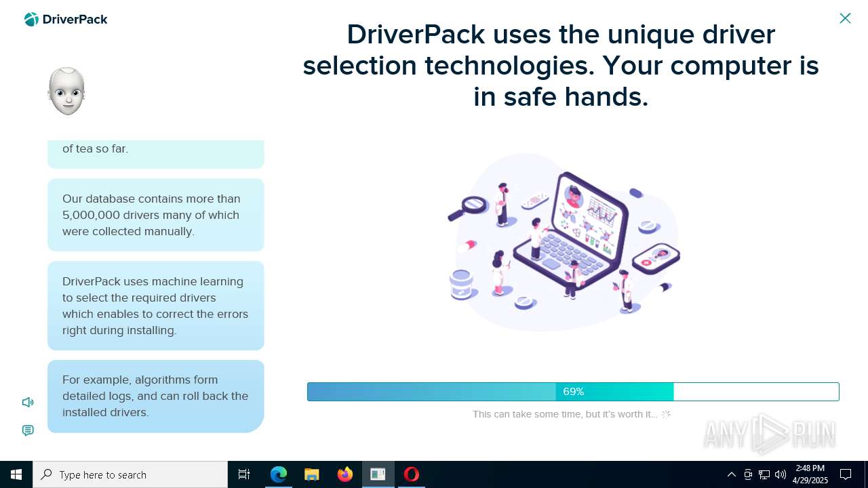Launch Firefox from taskbar
Screen dimensions: 868x488
pos(345,474)
